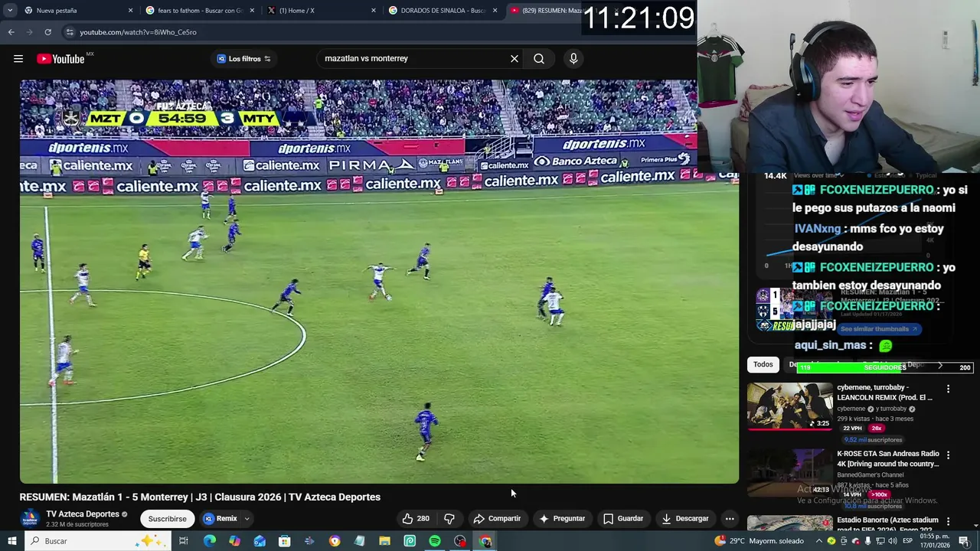Image resolution: width=980 pixels, height=551 pixels.
Task: Open LEANCOLN REMIX video thumbnail
Action: [789, 406]
